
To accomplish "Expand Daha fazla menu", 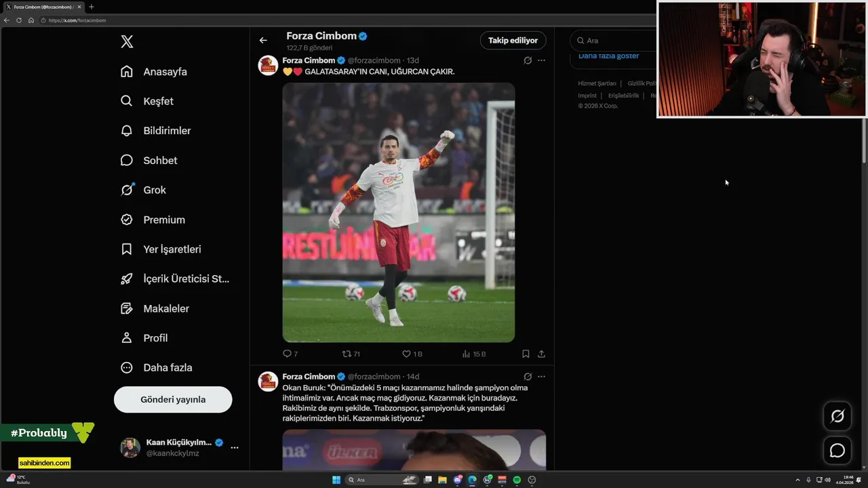I will click(x=157, y=367).
